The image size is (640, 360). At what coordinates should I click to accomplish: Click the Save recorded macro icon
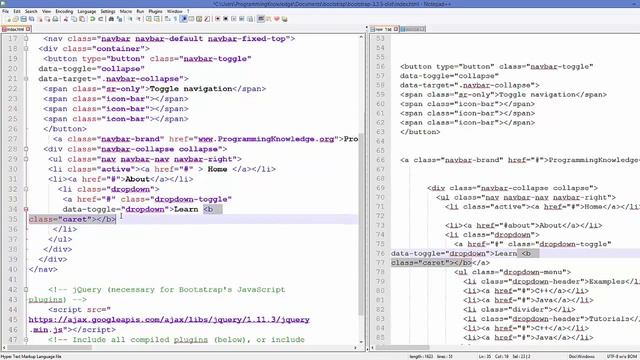(249, 19)
